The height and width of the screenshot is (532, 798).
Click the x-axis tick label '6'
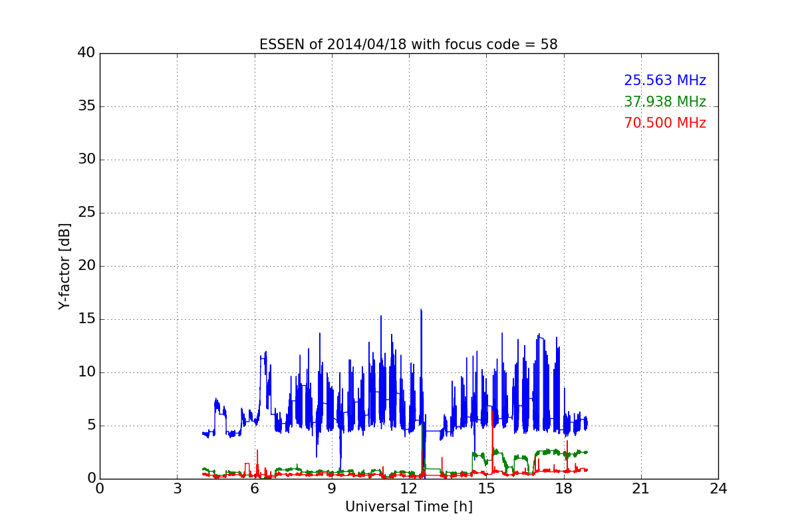[254, 488]
